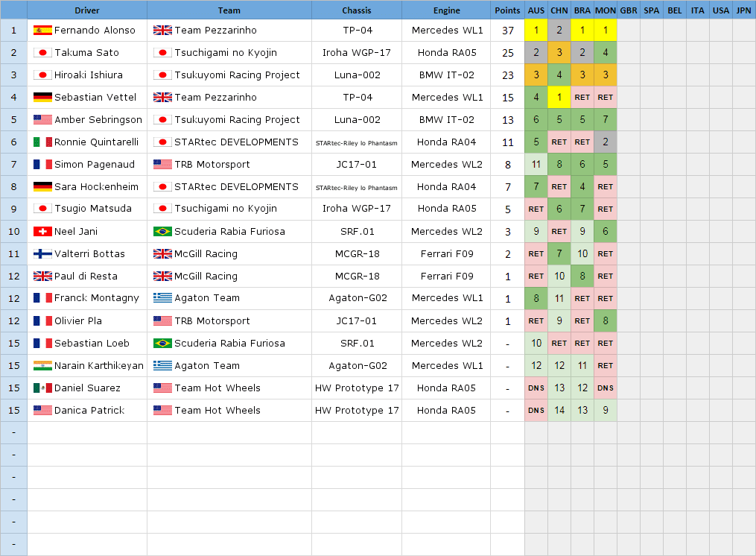Click Fernando Alonso's 37 points cell
756x556 pixels.
point(508,31)
